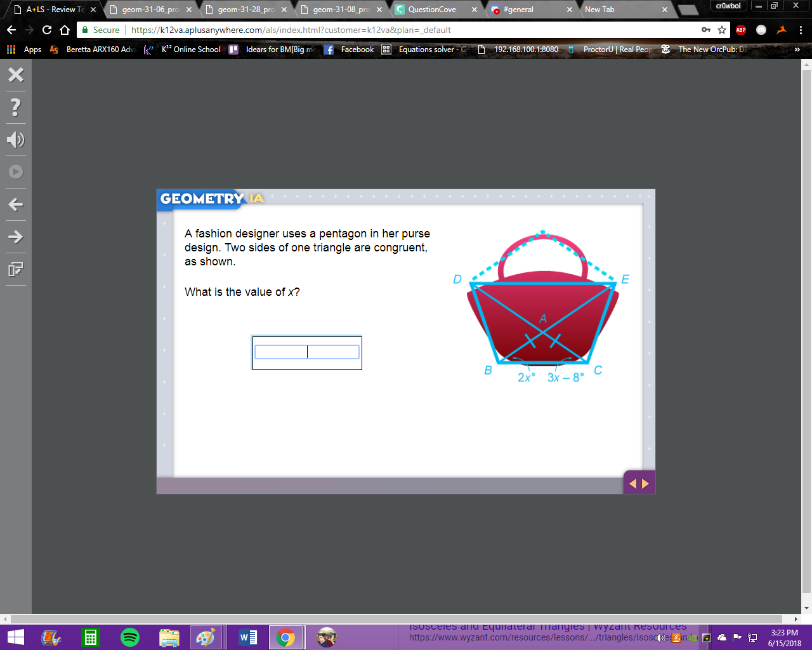The height and width of the screenshot is (650, 812).
Task: Open the Facebook bookmark
Action: [349, 50]
